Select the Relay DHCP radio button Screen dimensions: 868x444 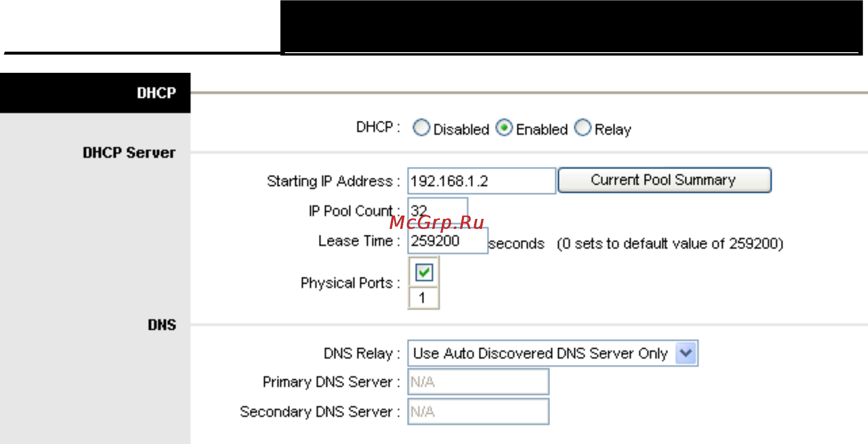click(x=583, y=127)
